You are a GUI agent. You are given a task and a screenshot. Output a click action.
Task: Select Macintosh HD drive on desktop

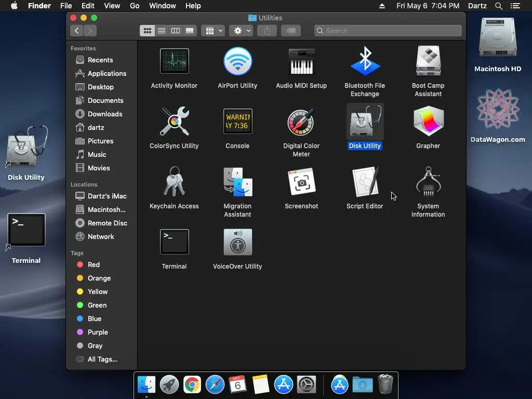[x=498, y=38]
